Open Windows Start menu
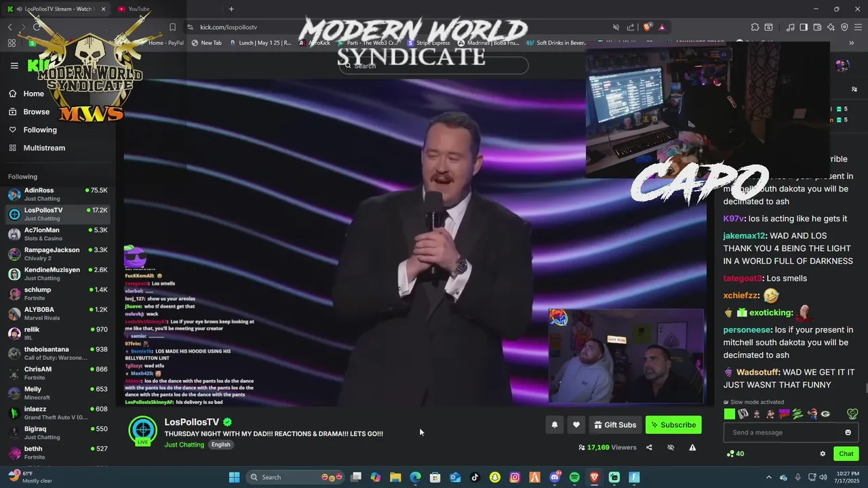This screenshot has height=488, width=868. (234, 477)
